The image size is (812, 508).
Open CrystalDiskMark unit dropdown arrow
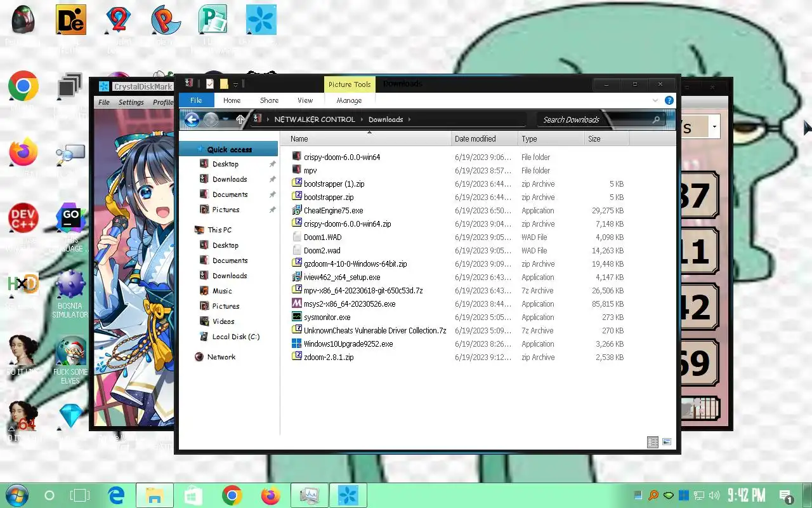714,127
